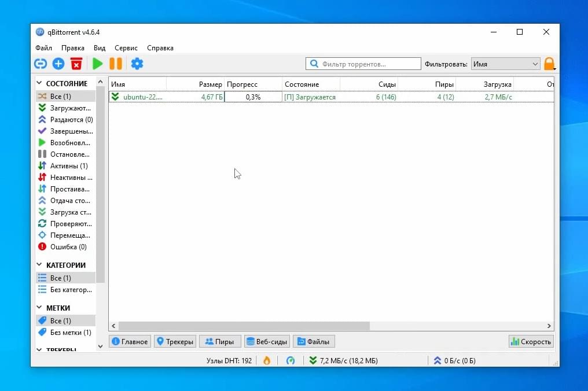
Task: Sort by the Пиры column header
Action: click(427, 84)
